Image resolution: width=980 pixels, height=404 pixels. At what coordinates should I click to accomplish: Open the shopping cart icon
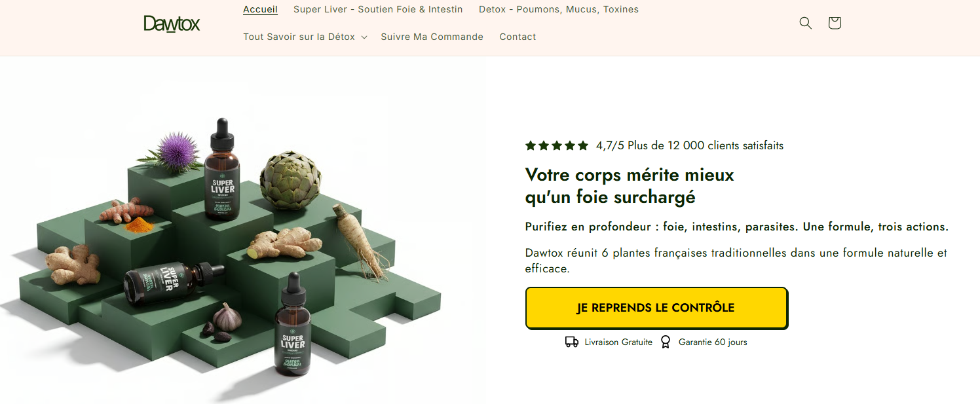[834, 23]
